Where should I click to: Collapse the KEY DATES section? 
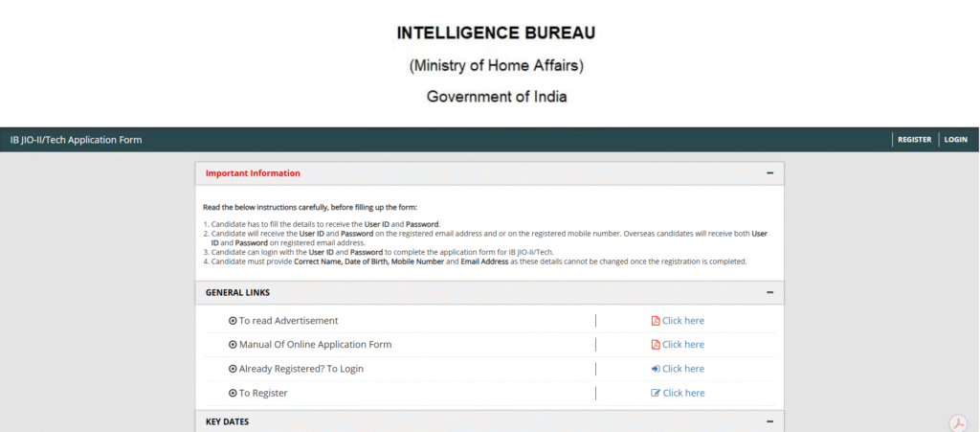pyautogui.click(x=769, y=421)
